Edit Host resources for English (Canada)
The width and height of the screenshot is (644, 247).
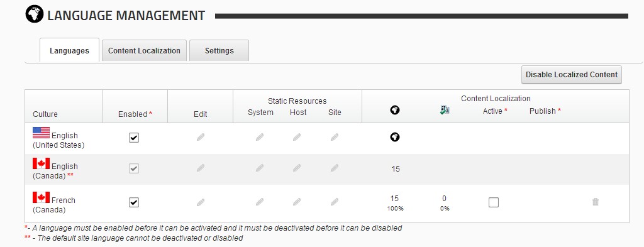point(297,168)
